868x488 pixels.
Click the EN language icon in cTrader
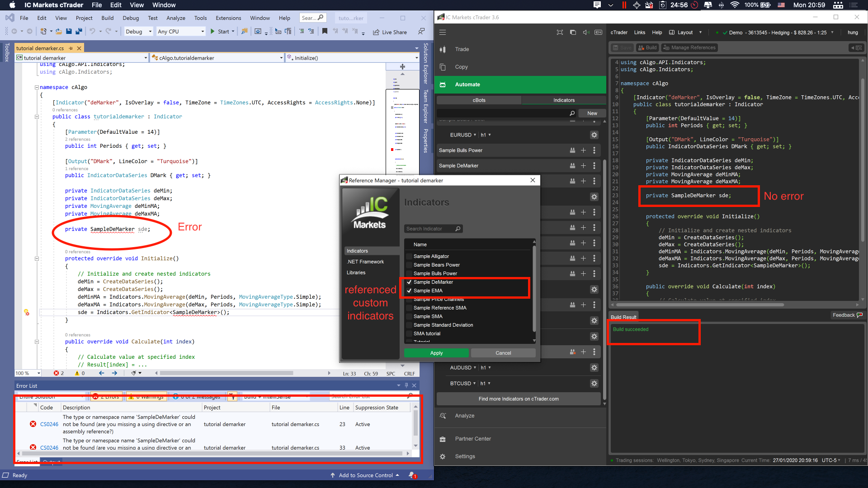pos(599,32)
